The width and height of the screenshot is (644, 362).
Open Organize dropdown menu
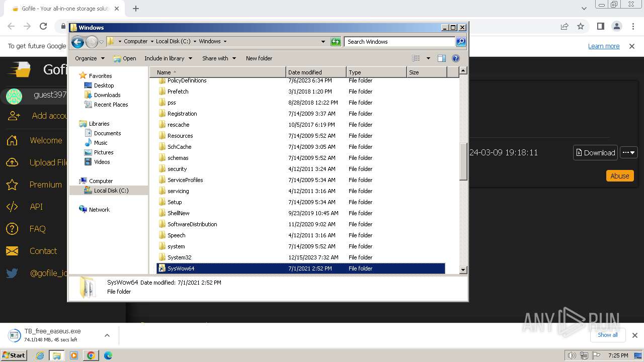[90, 58]
